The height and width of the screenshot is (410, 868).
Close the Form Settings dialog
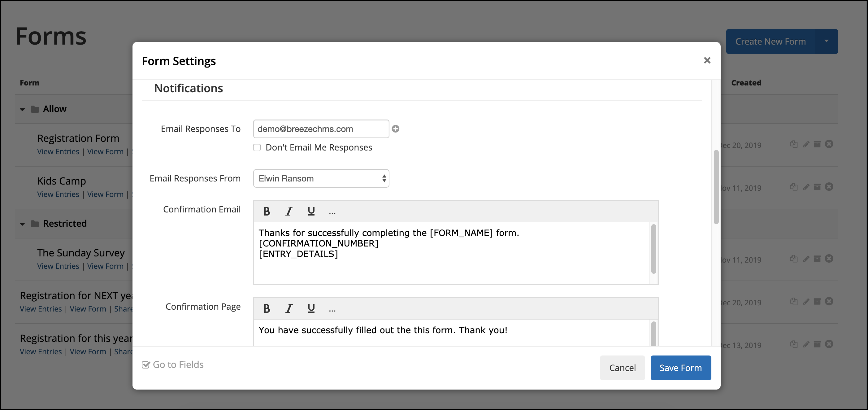707,60
